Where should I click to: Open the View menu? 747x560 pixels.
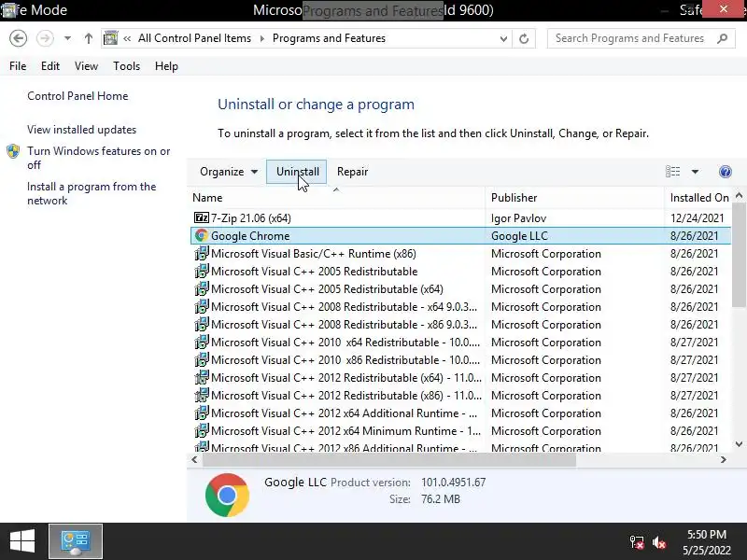(86, 66)
